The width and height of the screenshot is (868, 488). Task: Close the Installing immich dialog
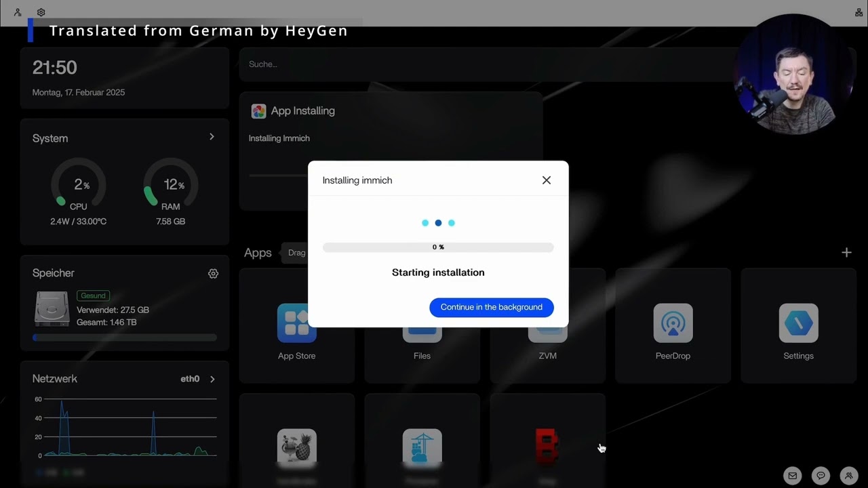[x=547, y=180]
